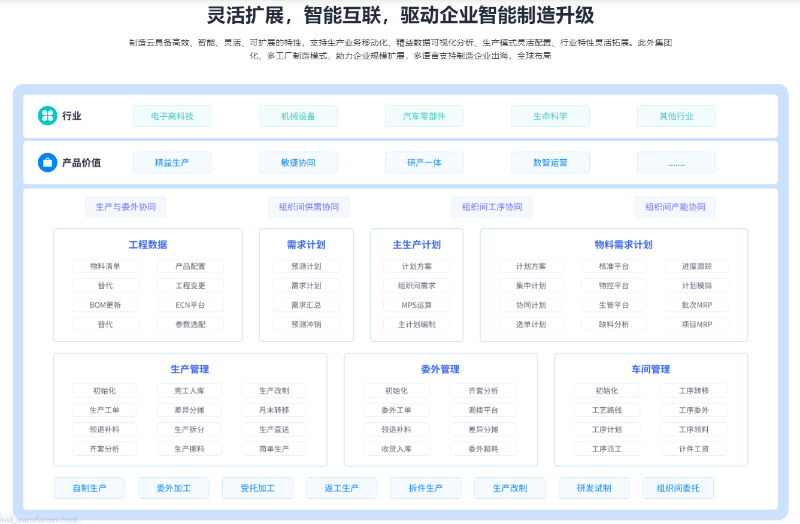Select the 机械设备 industry tag
Screen dimensions: 800x524
point(298,116)
